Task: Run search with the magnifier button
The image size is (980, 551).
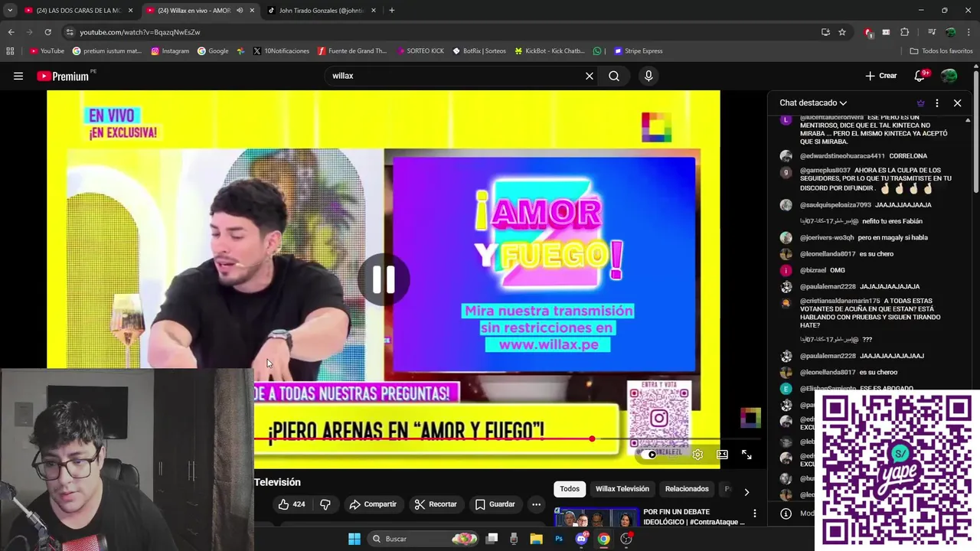Action: pyautogui.click(x=614, y=76)
